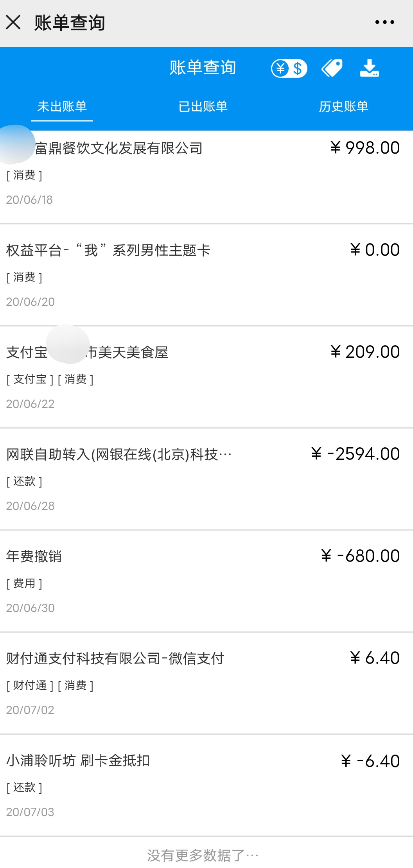Close the 账单查询 page with X
This screenshot has width=413, height=868.
(x=13, y=22)
